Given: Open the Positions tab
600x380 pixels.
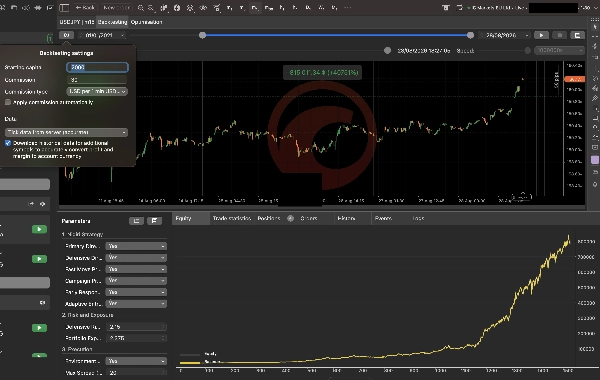Looking at the screenshot, I should pyautogui.click(x=269, y=219).
